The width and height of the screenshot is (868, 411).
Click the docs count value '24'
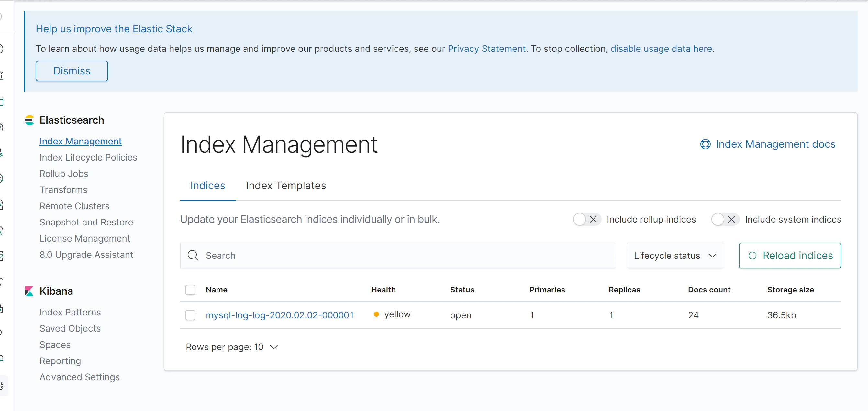pos(693,315)
